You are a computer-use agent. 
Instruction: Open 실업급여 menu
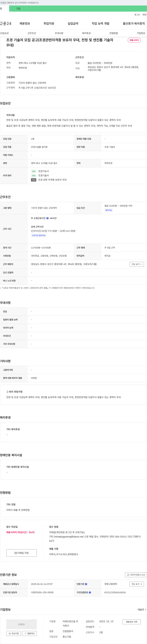73,24
